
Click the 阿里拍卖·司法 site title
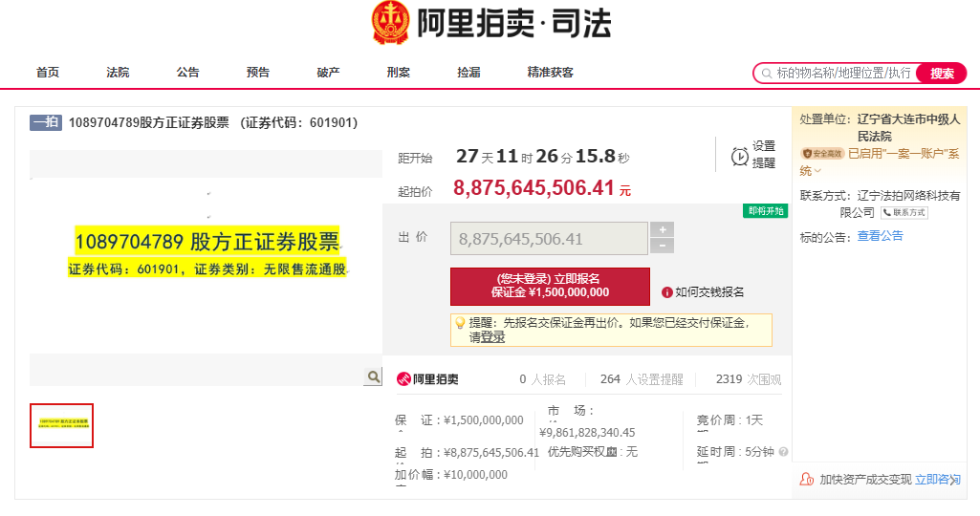coord(513,24)
